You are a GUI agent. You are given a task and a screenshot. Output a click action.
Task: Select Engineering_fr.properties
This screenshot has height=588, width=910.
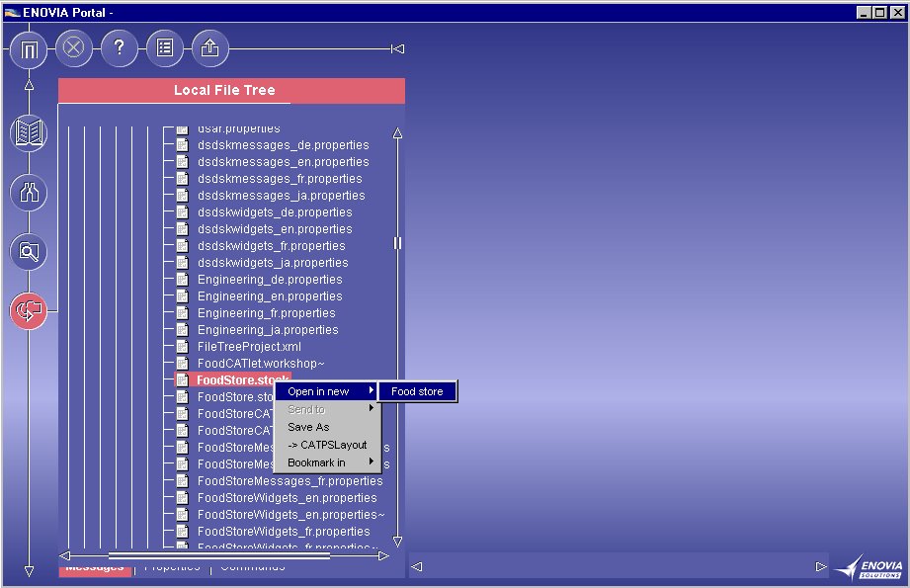click(x=267, y=313)
